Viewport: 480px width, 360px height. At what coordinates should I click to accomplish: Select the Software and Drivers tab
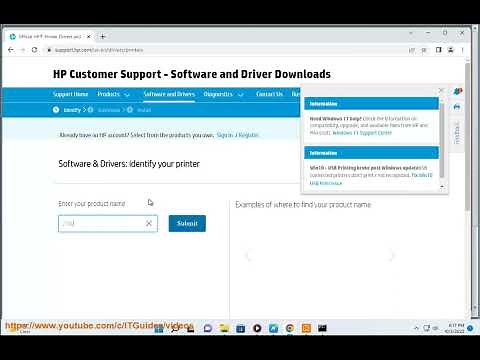169,94
